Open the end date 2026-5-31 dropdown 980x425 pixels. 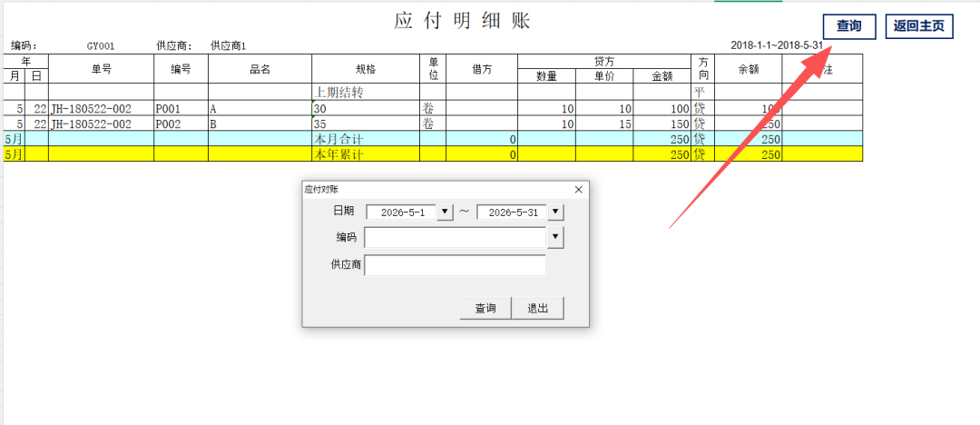pos(555,212)
